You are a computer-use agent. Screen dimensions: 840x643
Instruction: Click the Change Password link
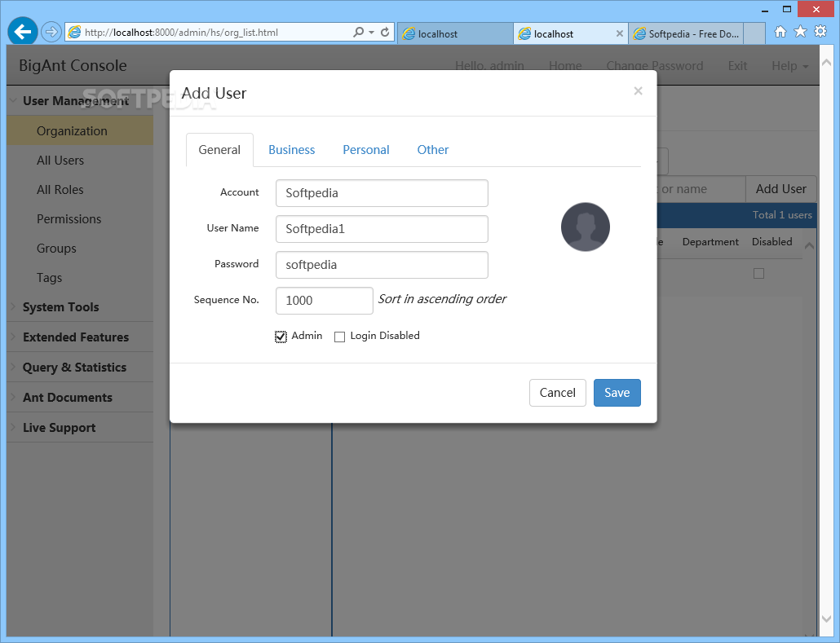[x=655, y=66]
